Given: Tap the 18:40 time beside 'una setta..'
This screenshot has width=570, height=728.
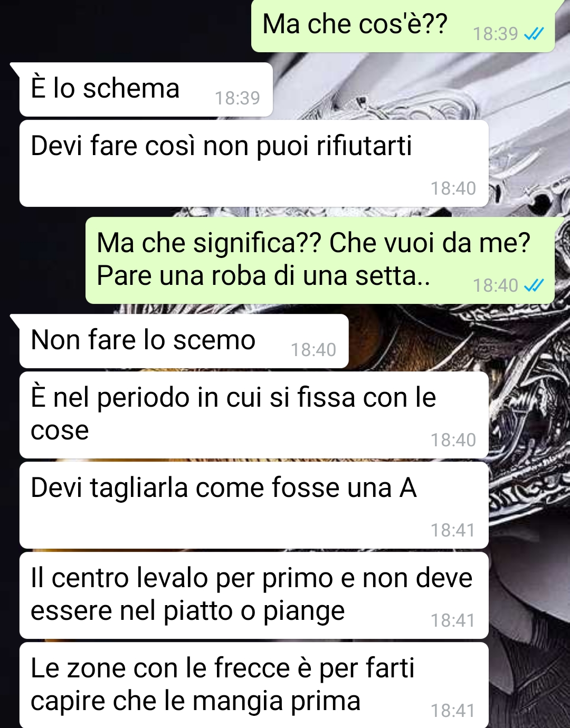Looking at the screenshot, I should pos(496,286).
